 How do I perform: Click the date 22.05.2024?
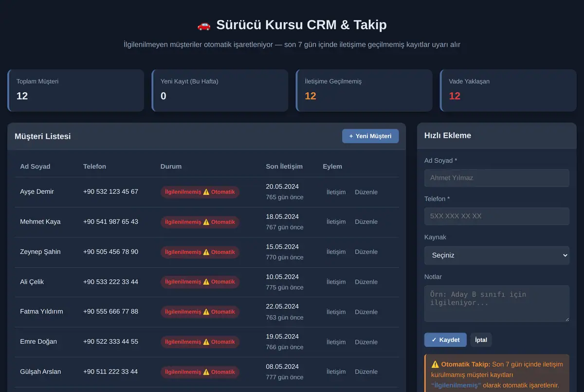click(282, 306)
